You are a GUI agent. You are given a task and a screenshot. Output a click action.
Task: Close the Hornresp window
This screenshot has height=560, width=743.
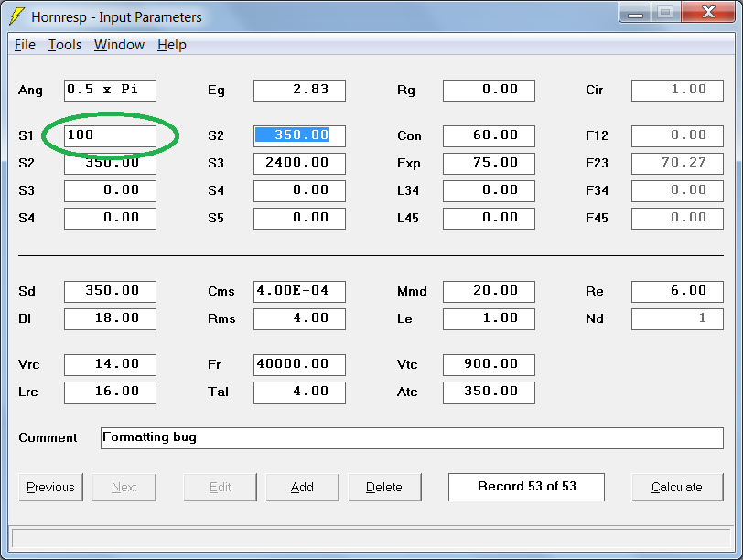(708, 12)
